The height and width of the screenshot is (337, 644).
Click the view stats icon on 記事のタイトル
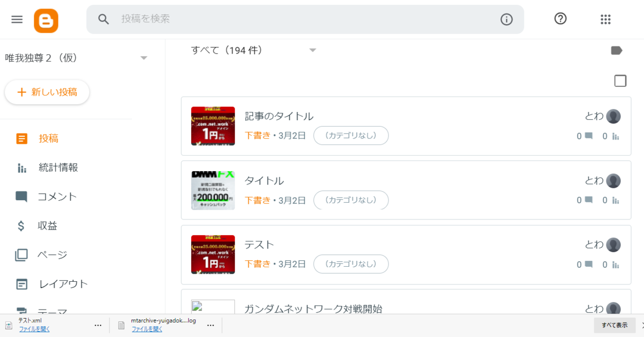616,136
